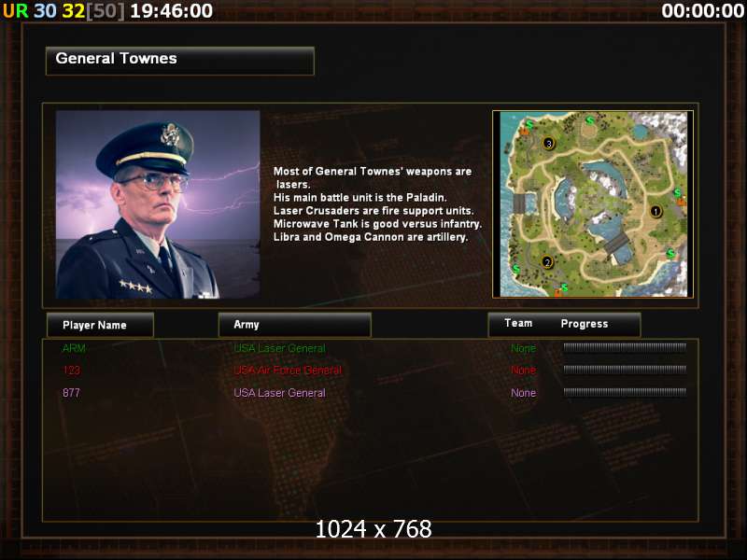This screenshot has height=560, width=747.
Task: Click the None team value for player 877
Action: (523, 393)
